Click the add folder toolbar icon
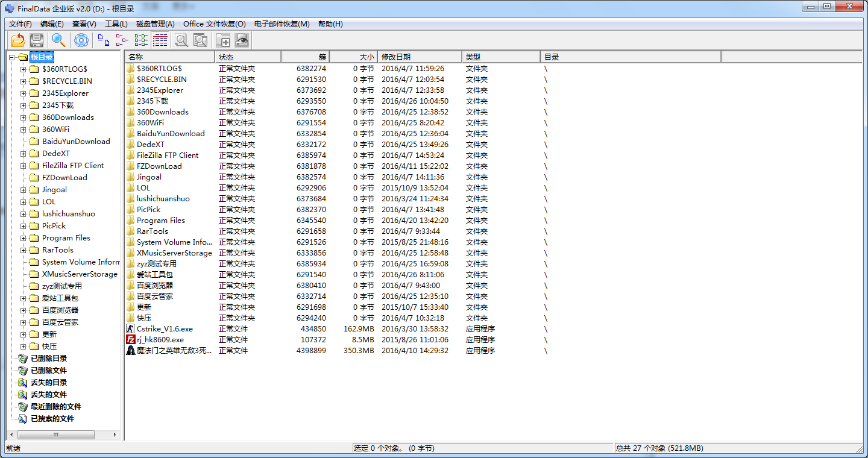Screen dimensions: 868x458 point(223,40)
